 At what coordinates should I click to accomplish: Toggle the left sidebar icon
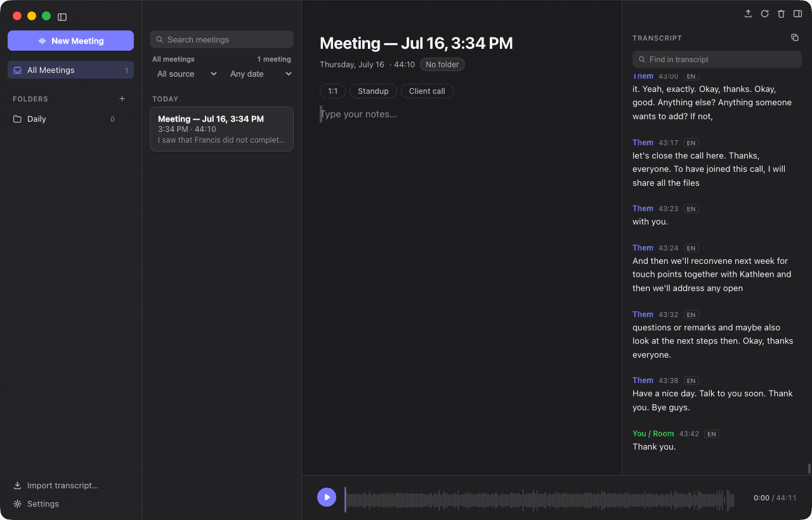tap(62, 17)
